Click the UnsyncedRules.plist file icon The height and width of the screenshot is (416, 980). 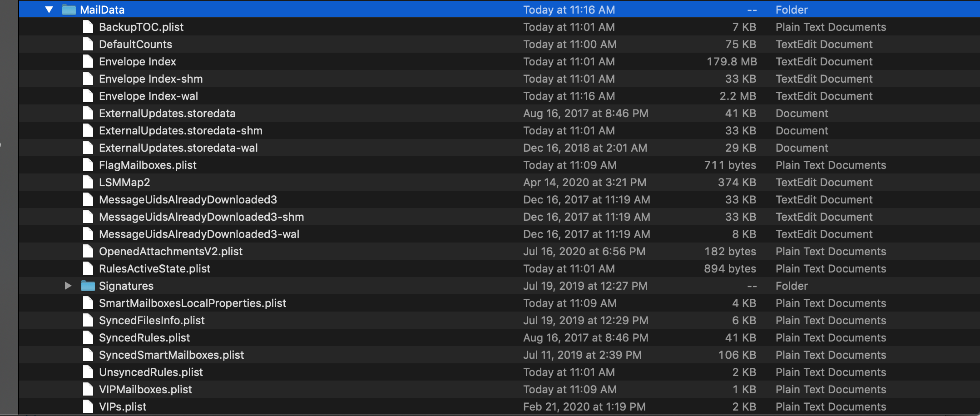(x=88, y=372)
